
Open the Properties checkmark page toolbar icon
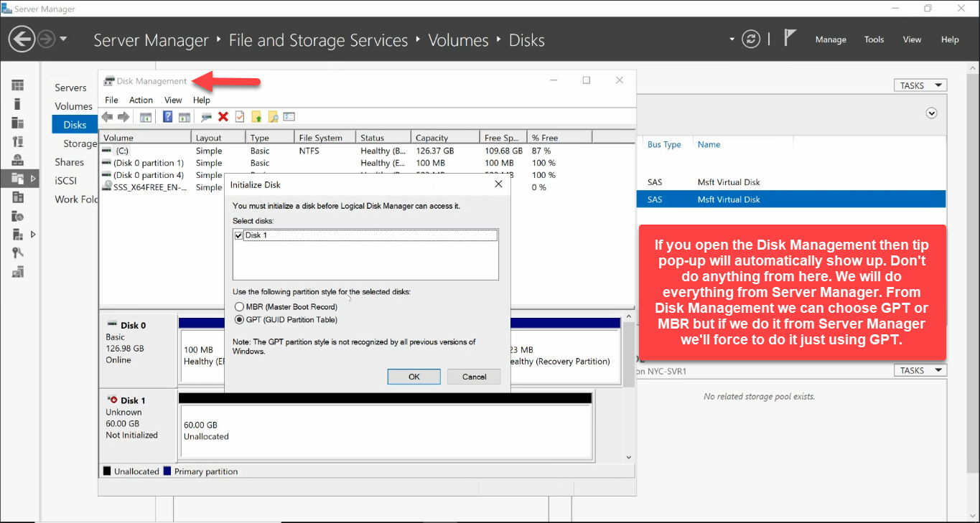pos(240,117)
